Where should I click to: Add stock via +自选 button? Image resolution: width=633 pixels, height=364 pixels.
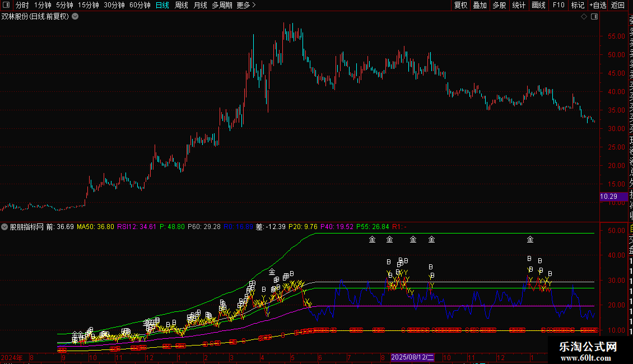pos(598,5)
